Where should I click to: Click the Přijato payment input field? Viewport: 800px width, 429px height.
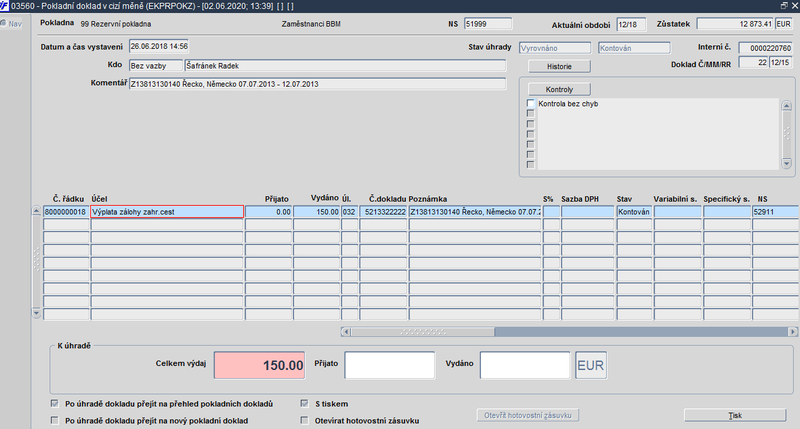390,365
